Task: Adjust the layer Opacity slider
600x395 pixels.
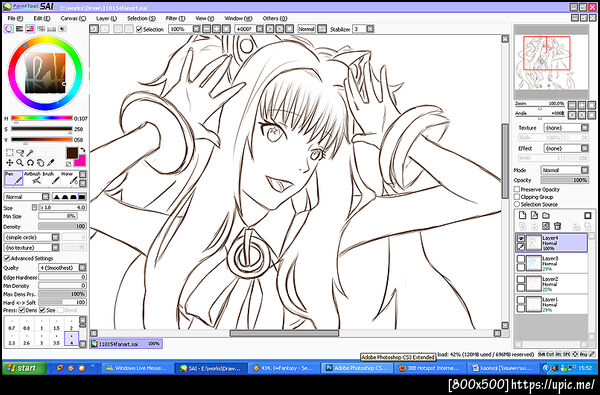Action: (564, 180)
